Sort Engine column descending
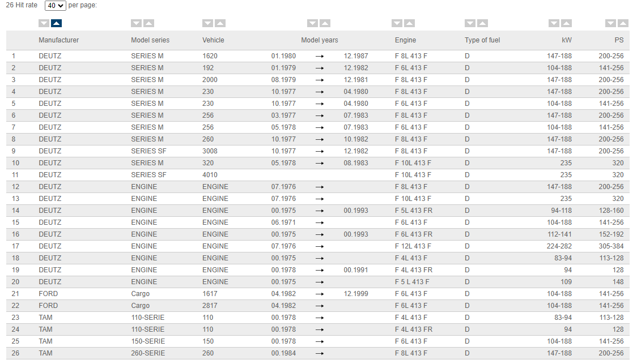 pos(397,23)
